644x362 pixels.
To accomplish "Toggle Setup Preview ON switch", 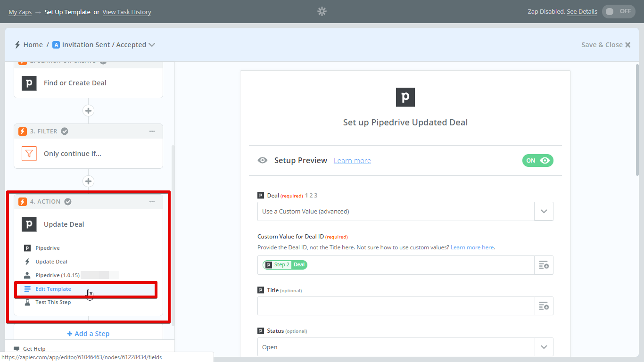I will coord(538,160).
